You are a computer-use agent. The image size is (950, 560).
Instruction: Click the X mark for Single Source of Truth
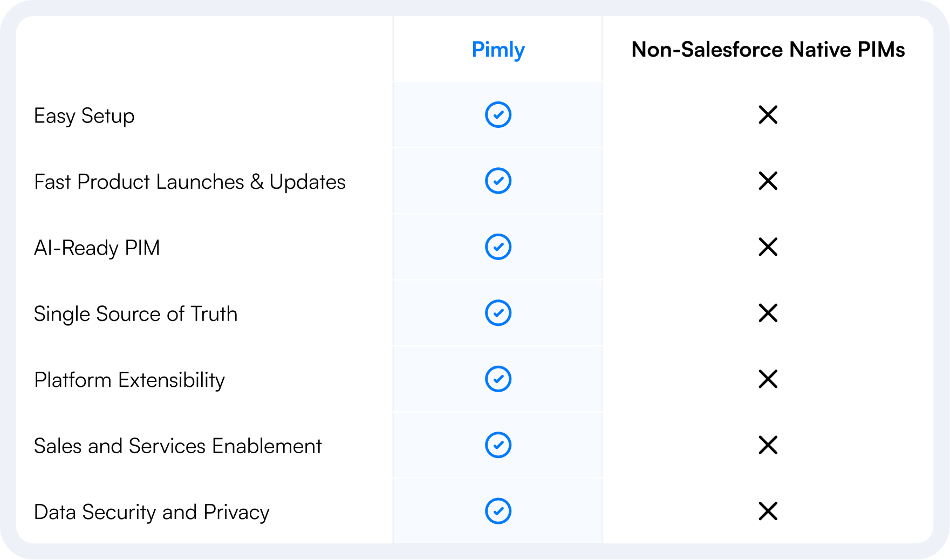[x=768, y=313]
